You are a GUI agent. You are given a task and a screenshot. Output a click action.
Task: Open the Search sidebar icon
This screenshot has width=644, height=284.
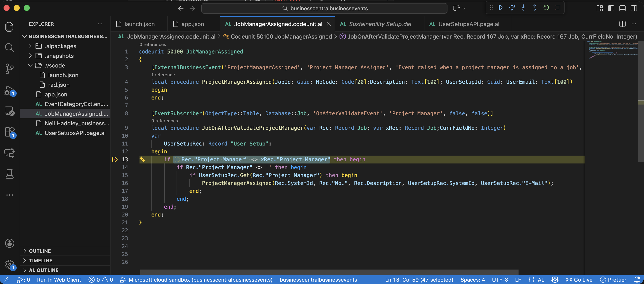click(9, 48)
